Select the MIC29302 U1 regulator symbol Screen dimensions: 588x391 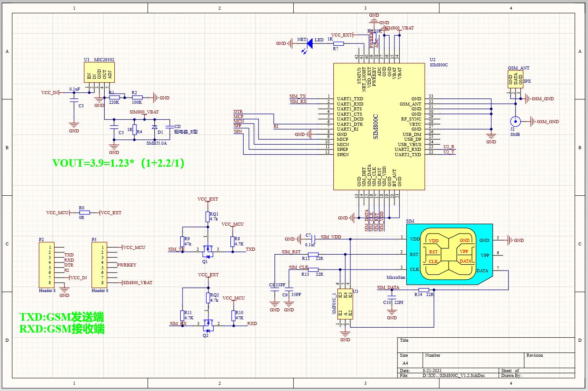pyautogui.click(x=99, y=72)
